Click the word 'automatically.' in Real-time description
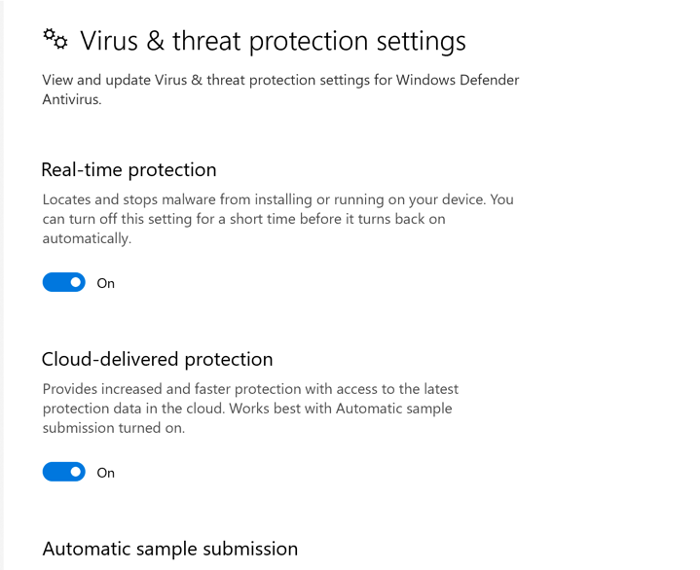 coord(87,239)
